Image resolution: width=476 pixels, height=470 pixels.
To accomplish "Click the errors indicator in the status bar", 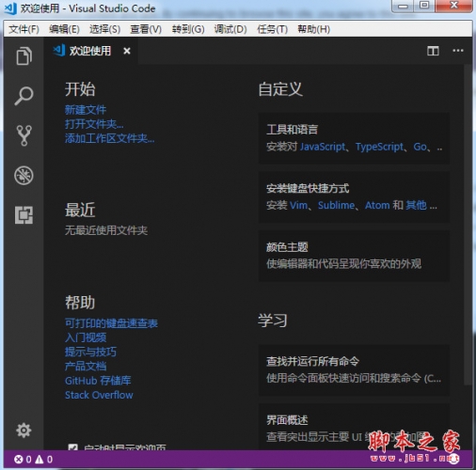I will click(23, 460).
